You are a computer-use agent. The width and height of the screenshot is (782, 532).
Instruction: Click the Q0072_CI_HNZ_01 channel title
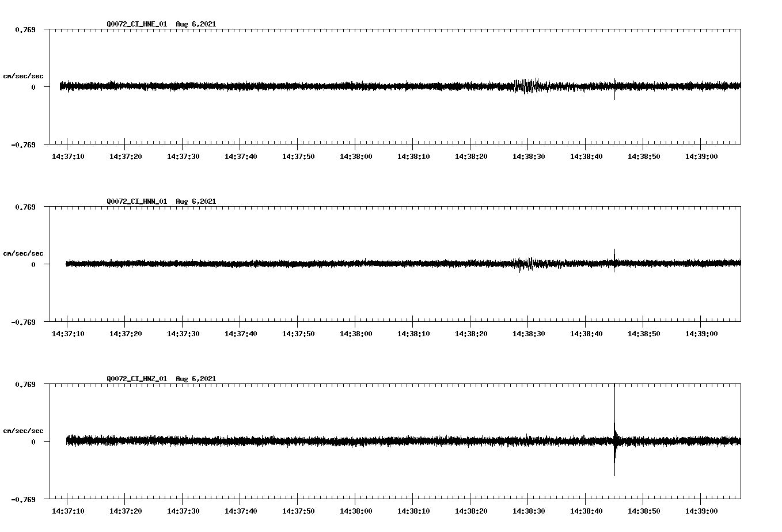tap(137, 379)
